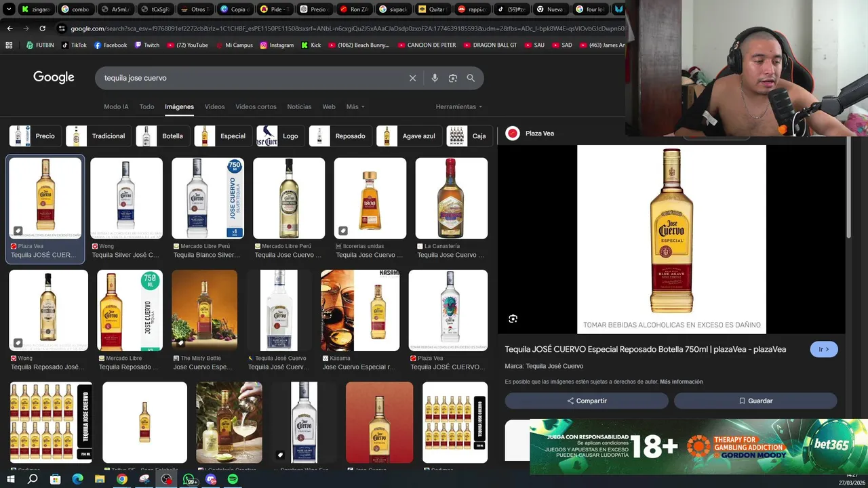Switch to the Modo IA tab
868x488 pixels.
point(116,106)
